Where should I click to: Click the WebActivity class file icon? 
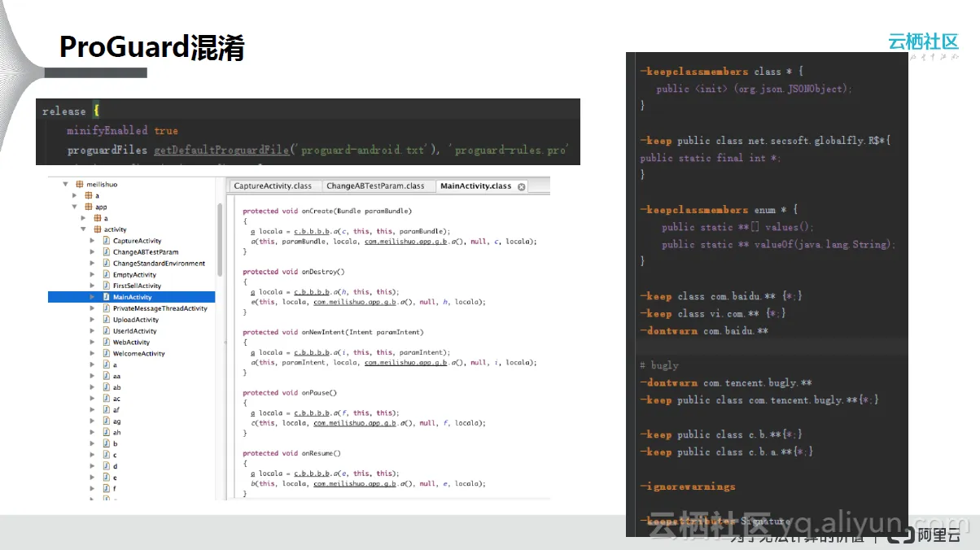coord(106,343)
